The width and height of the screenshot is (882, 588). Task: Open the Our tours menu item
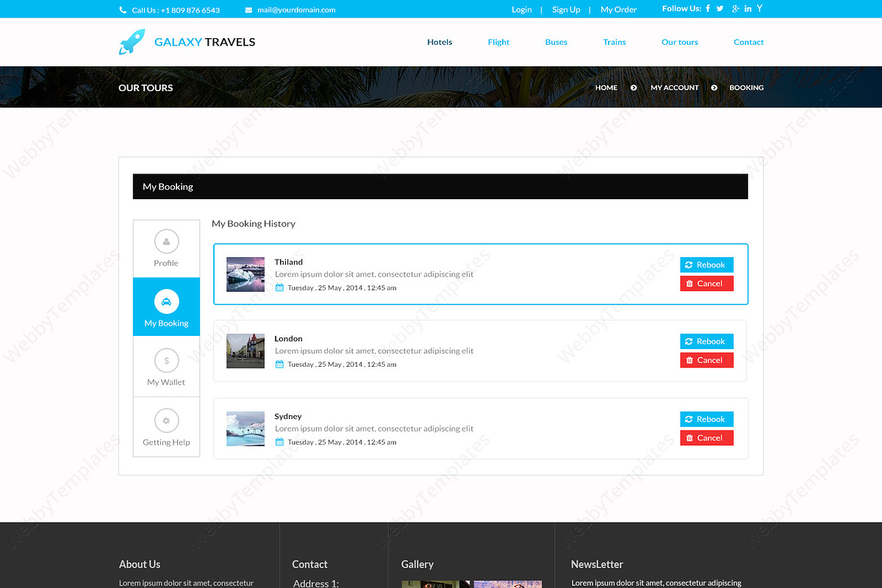click(680, 42)
